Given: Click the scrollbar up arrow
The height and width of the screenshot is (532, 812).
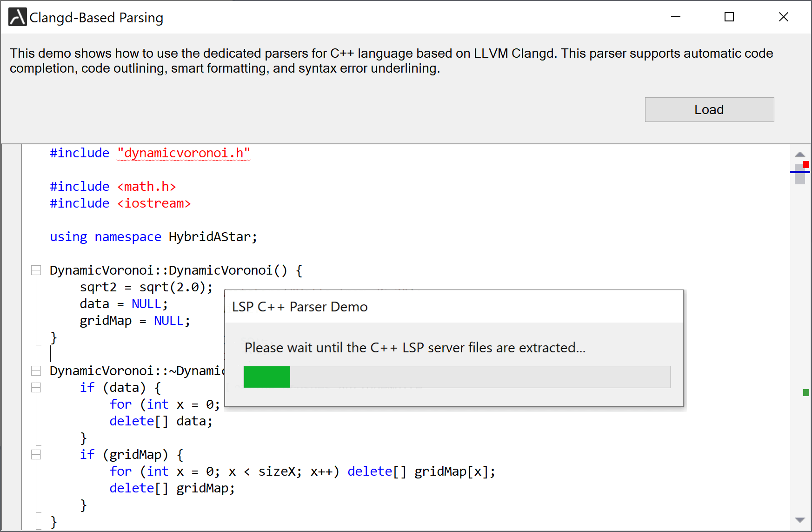Looking at the screenshot, I should tap(800, 154).
